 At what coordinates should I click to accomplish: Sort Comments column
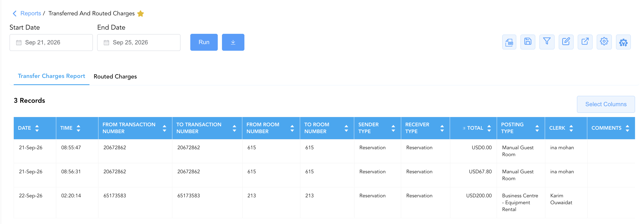pyautogui.click(x=627, y=128)
